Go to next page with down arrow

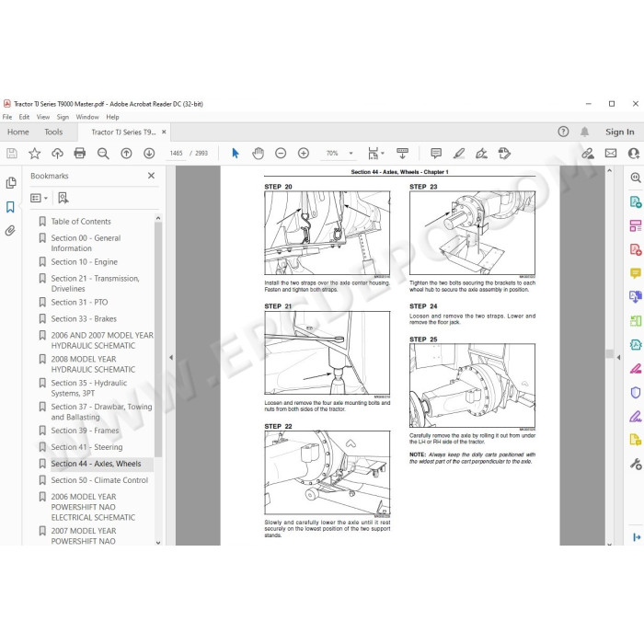149,154
